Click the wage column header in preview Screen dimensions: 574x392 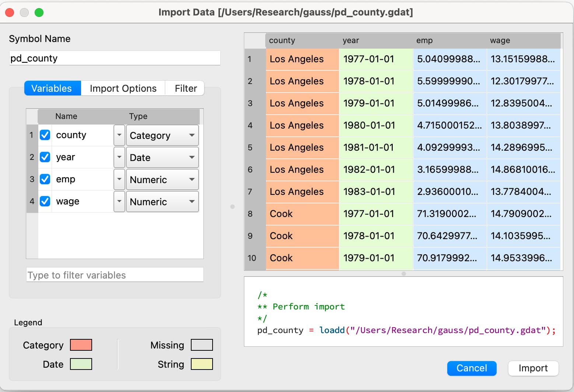click(x=524, y=41)
